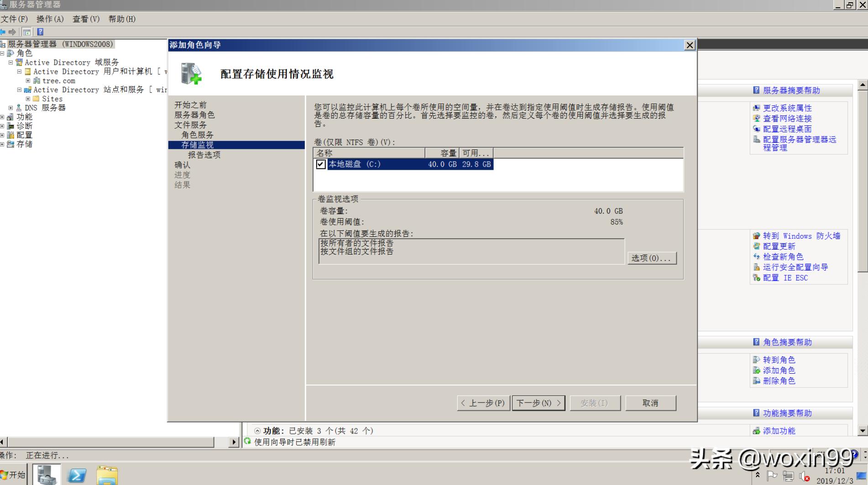Click the show/hide console tree toolbar icon

tap(26, 32)
